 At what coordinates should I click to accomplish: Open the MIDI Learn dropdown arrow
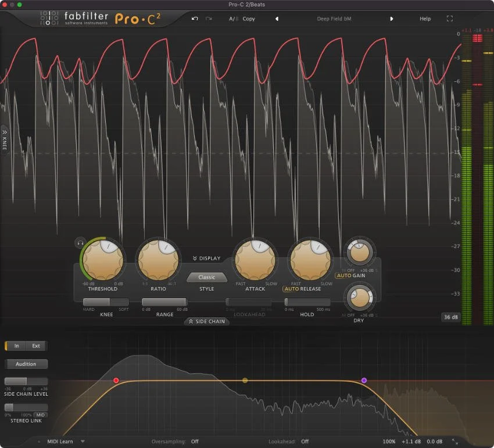coord(83,442)
